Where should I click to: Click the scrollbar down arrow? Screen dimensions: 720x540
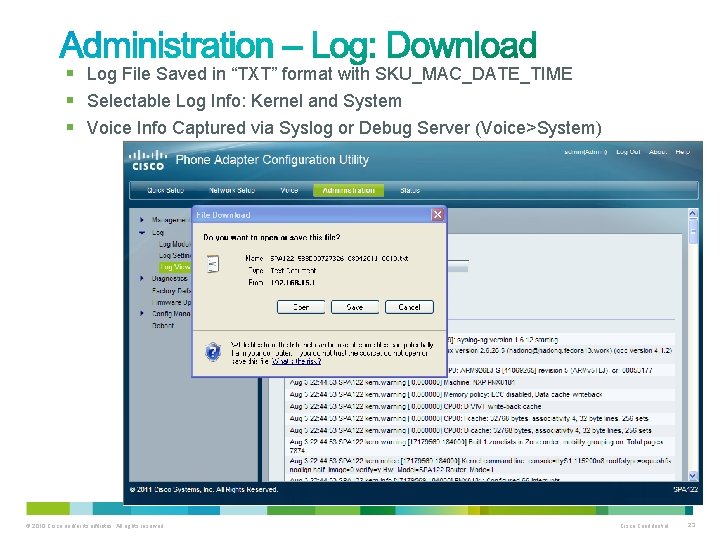click(x=693, y=476)
